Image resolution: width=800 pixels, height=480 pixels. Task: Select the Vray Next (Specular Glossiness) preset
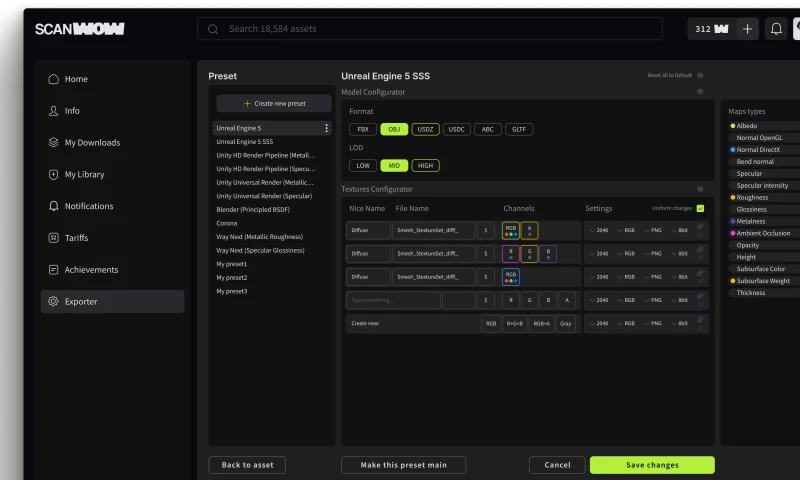(x=260, y=250)
